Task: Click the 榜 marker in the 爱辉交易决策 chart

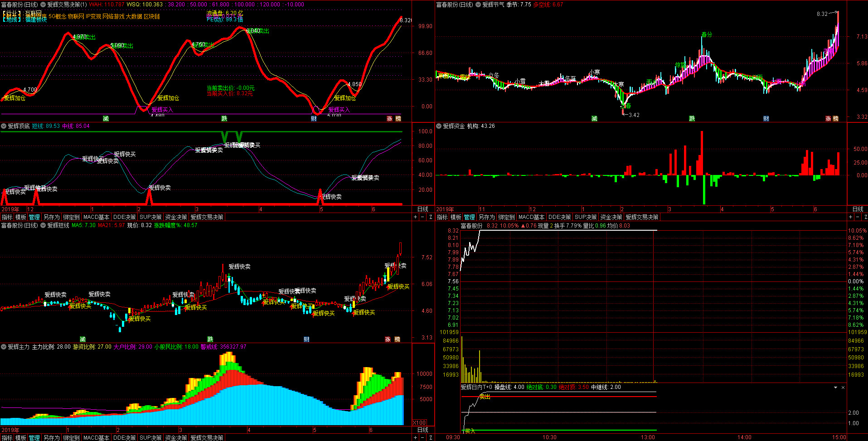Action: pos(398,118)
